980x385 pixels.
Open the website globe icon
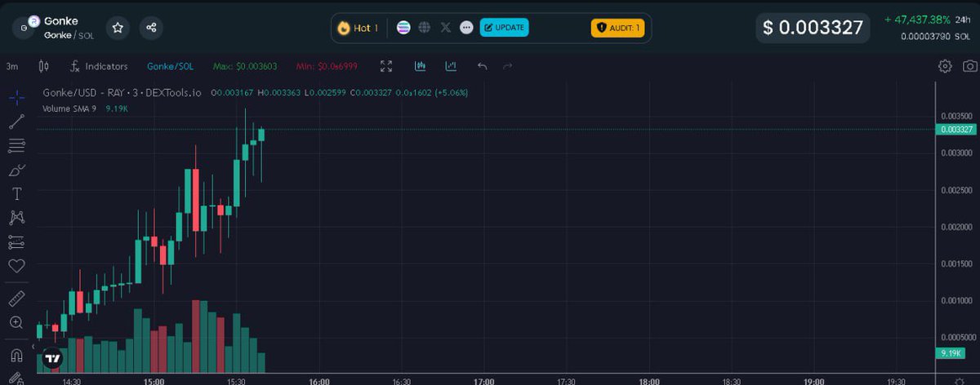point(424,28)
